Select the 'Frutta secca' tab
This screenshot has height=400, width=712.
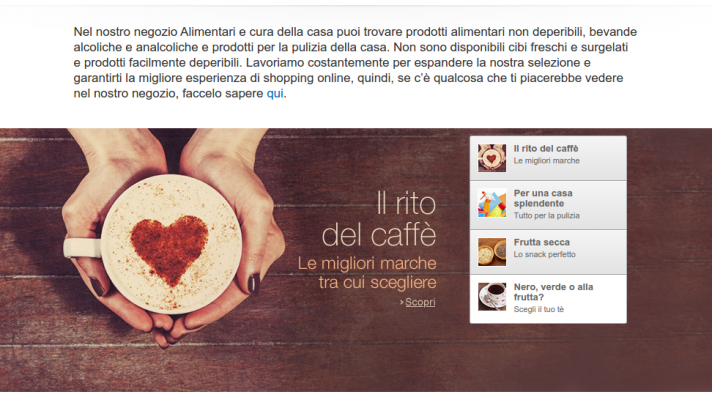548,252
